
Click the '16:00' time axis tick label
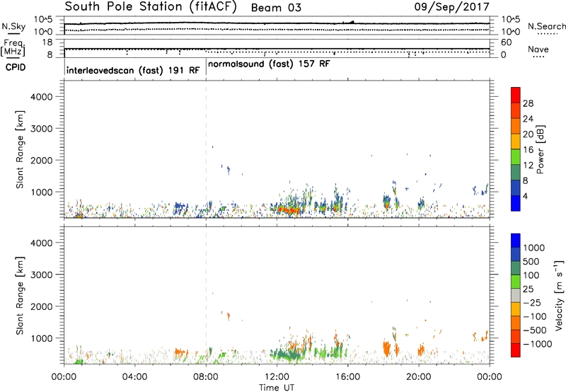tap(347, 377)
